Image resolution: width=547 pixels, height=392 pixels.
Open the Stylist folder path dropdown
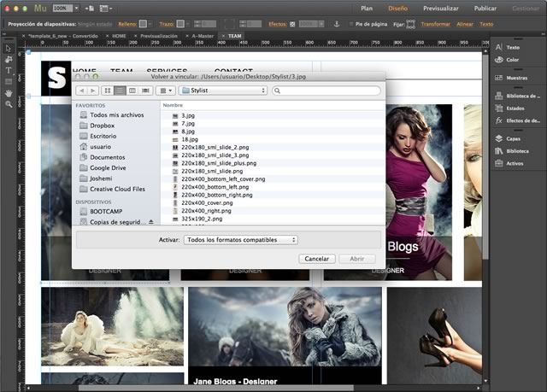223,91
